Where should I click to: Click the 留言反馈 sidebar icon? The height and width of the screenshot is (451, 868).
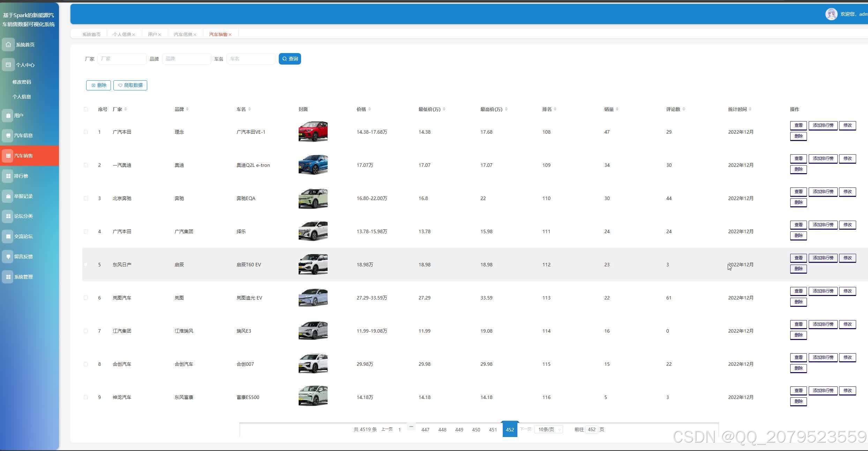coord(8,257)
